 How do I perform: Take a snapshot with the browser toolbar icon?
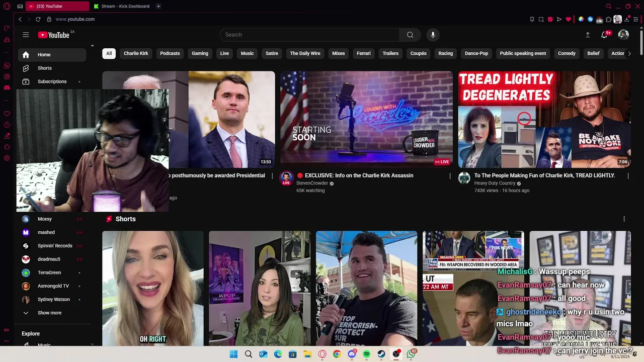(541, 19)
